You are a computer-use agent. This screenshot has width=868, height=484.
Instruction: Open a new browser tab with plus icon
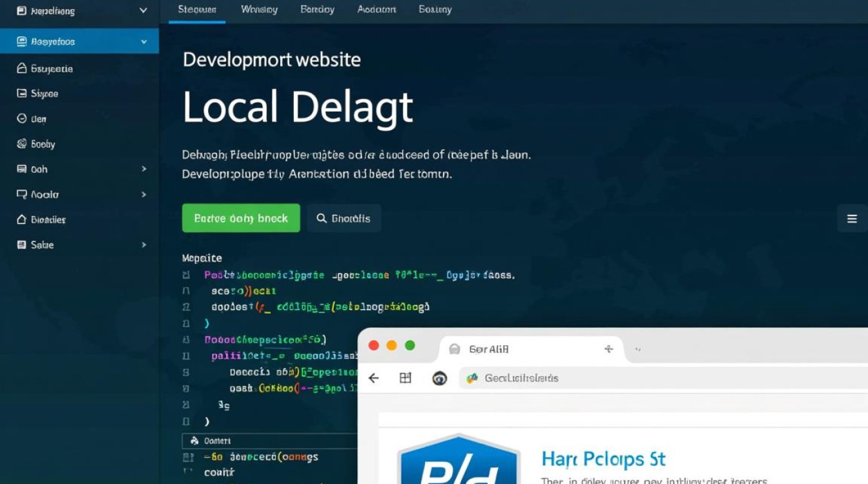[608, 349]
